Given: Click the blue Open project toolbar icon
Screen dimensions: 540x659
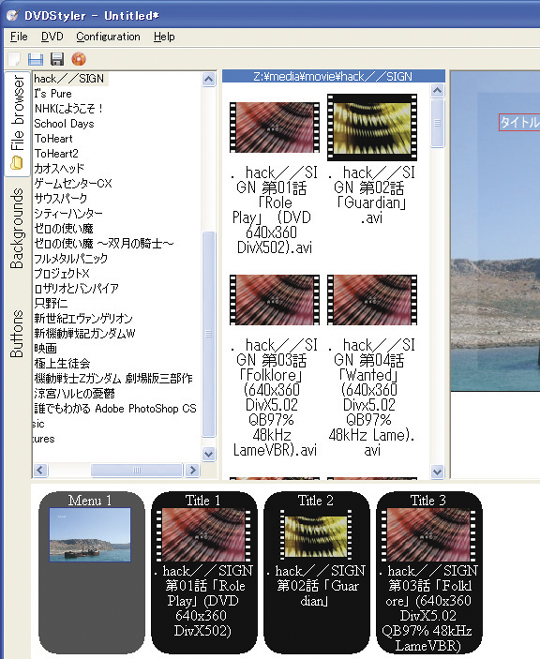Looking at the screenshot, I should (36, 59).
